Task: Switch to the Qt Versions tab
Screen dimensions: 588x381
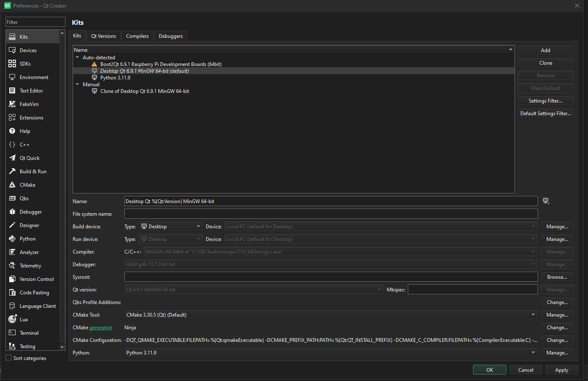Action: 103,36
